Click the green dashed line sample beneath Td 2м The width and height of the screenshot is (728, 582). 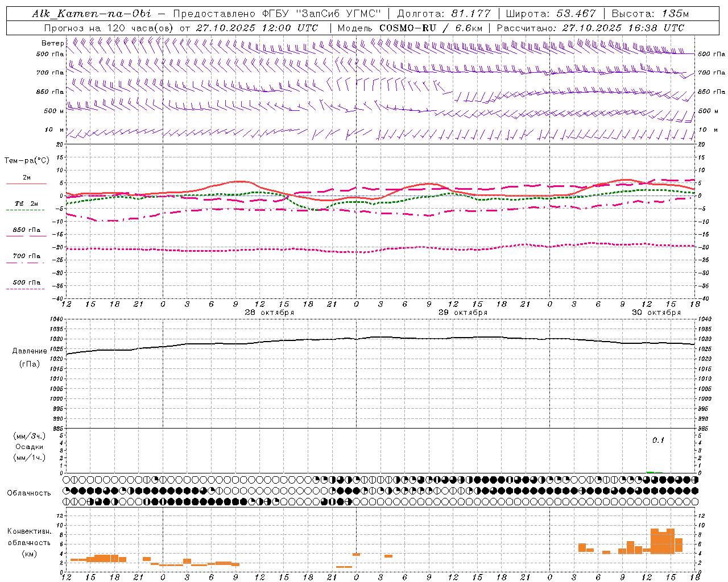coord(25,210)
